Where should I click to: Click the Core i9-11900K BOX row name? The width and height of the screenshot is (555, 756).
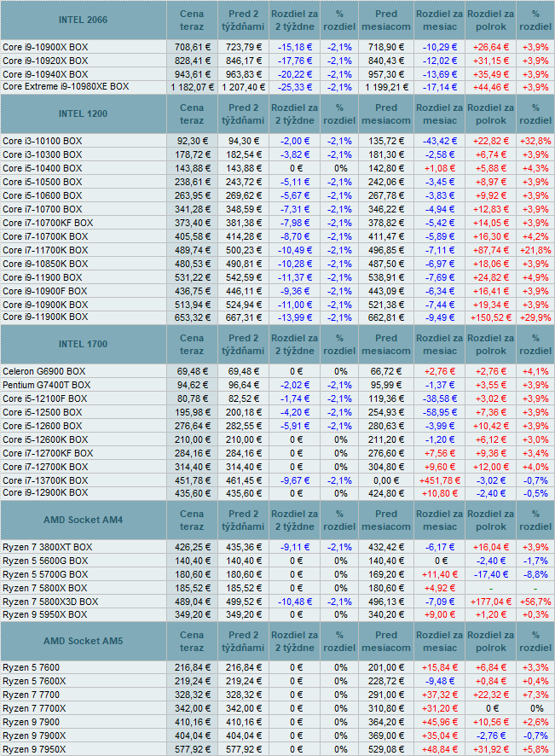click(x=45, y=317)
